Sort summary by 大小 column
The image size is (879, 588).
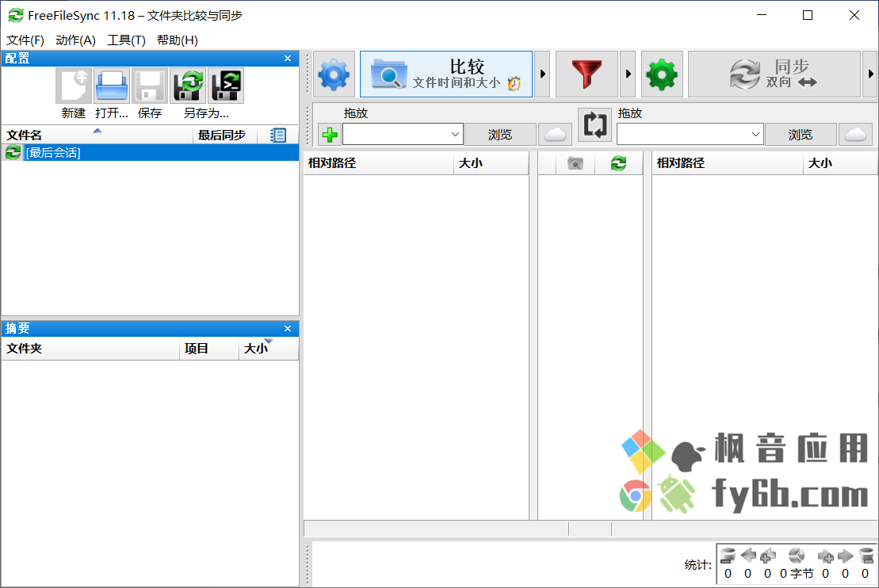tap(269, 349)
